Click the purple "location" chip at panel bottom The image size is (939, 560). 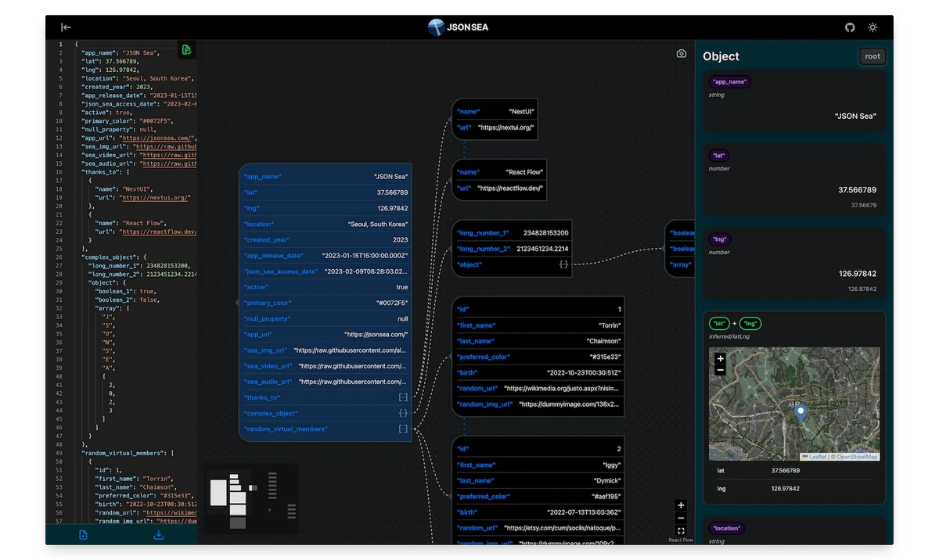pyautogui.click(x=726, y=528)
